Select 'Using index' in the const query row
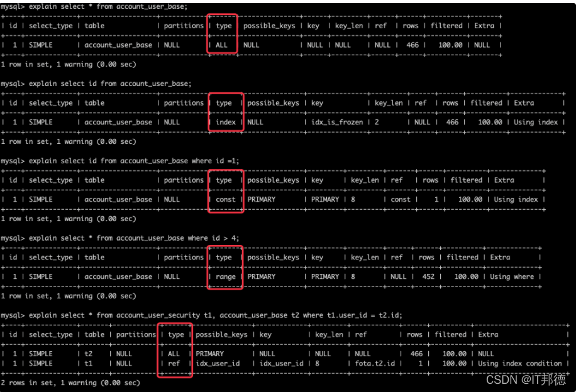This screenshot has width=576, height=392. (x=516, y=199)
